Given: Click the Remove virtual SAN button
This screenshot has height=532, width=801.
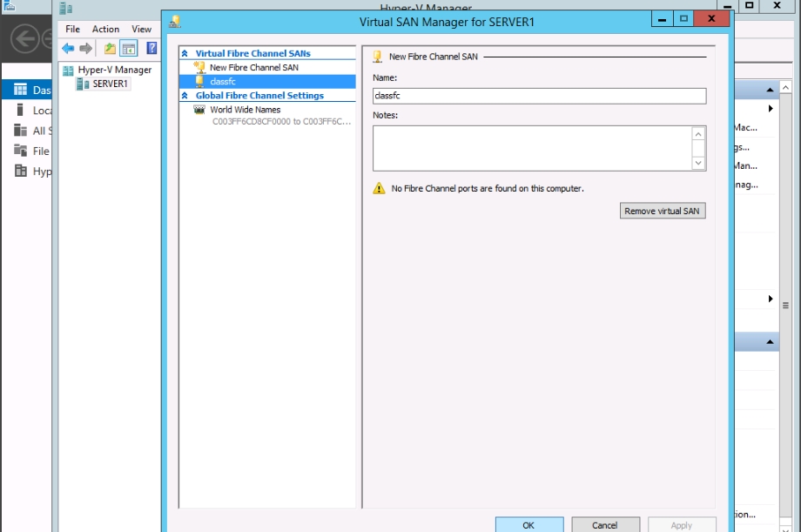Looking at the screenshot, I should tap(663, 211).
